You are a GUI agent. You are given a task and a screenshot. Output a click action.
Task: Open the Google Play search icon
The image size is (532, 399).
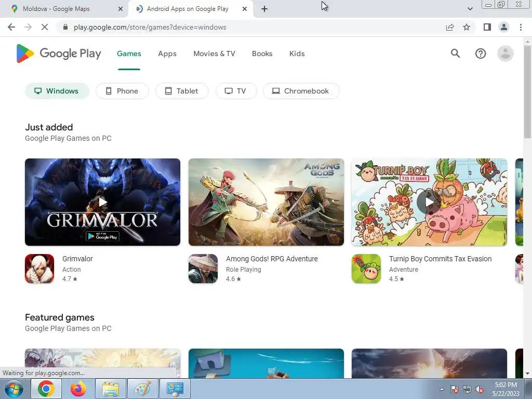pos(455,54)
